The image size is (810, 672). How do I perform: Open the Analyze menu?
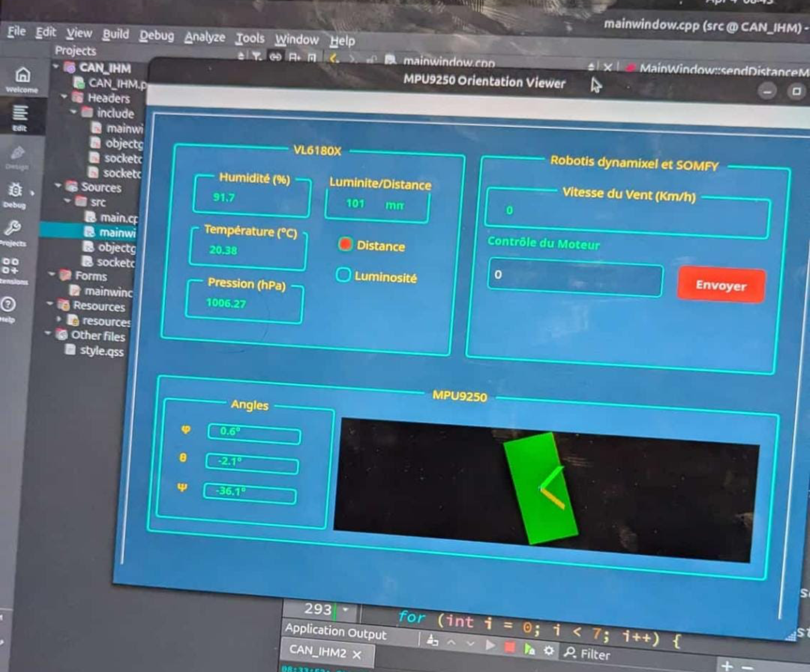[x=205, y=37]
